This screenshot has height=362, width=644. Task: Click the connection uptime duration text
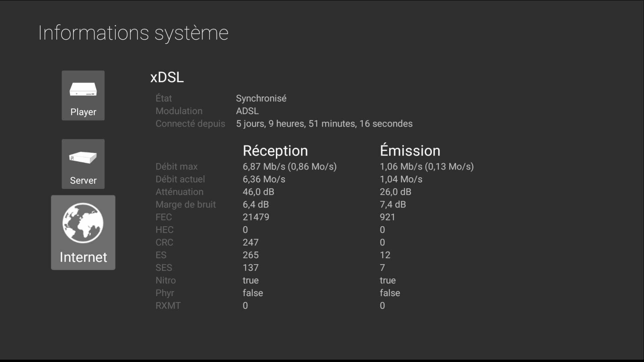coord(324,124)
